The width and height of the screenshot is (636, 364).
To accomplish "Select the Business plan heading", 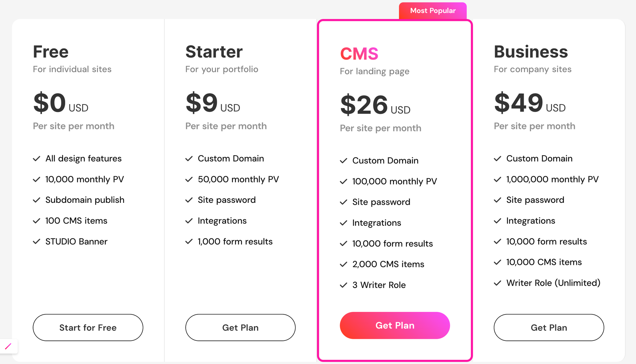I will (x=531, y=52).
